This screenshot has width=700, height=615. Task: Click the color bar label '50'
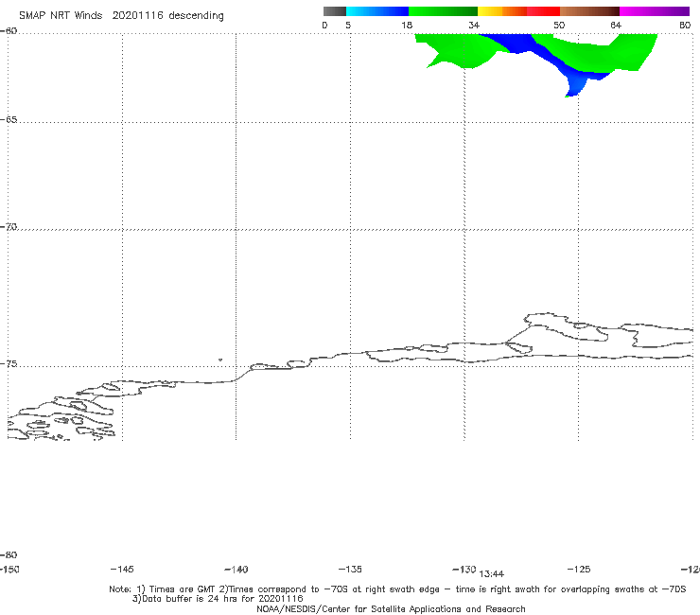click(559, 25)
